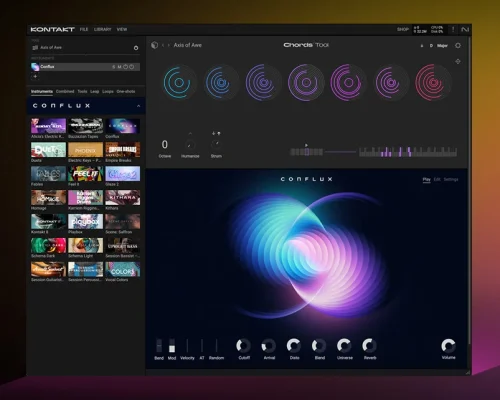
Task: Click the Native Instruments logo icon
Action: point(465,29)
